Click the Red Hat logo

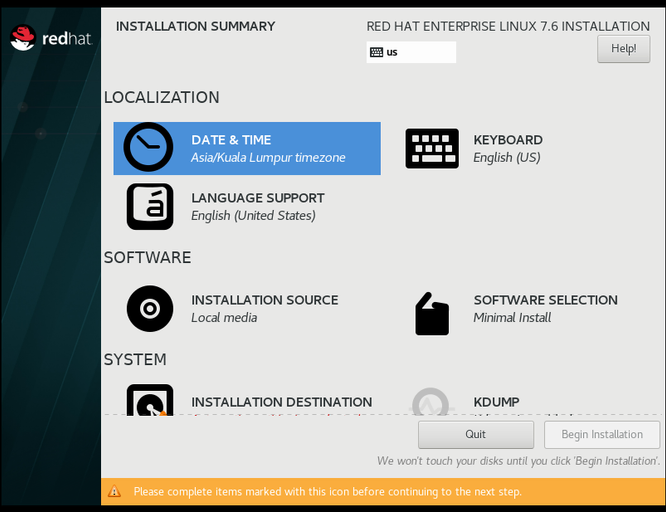(51, 38)
